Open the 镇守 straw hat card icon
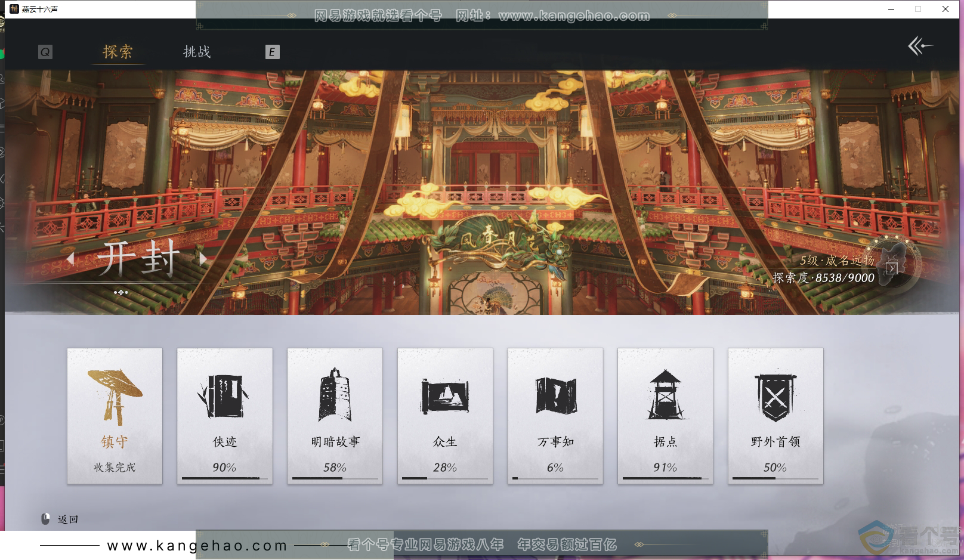The height and width of the screenshot is (560, 964). [x=115, y=395]
